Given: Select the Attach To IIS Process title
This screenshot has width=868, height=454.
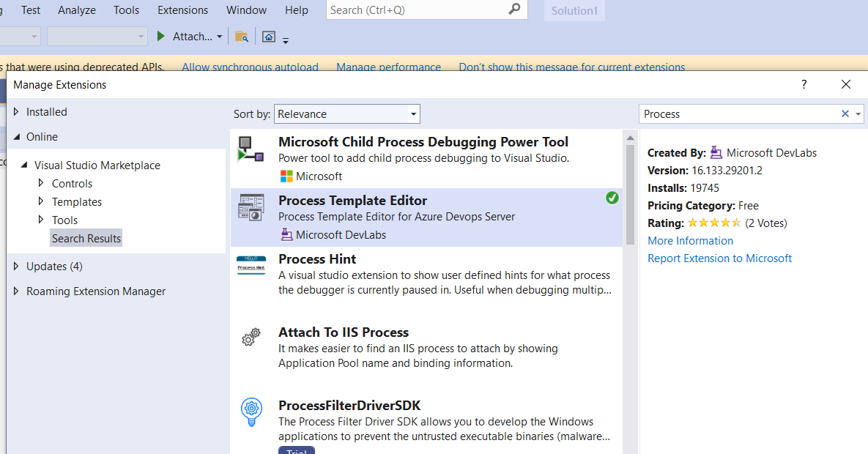Looking at the screenshot, I should click(344, 332).
